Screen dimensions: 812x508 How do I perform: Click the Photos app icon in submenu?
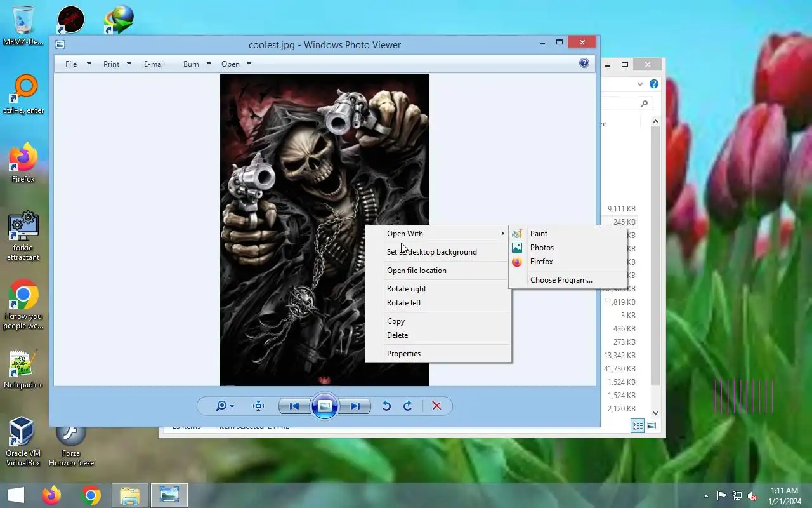pos(517,248)
